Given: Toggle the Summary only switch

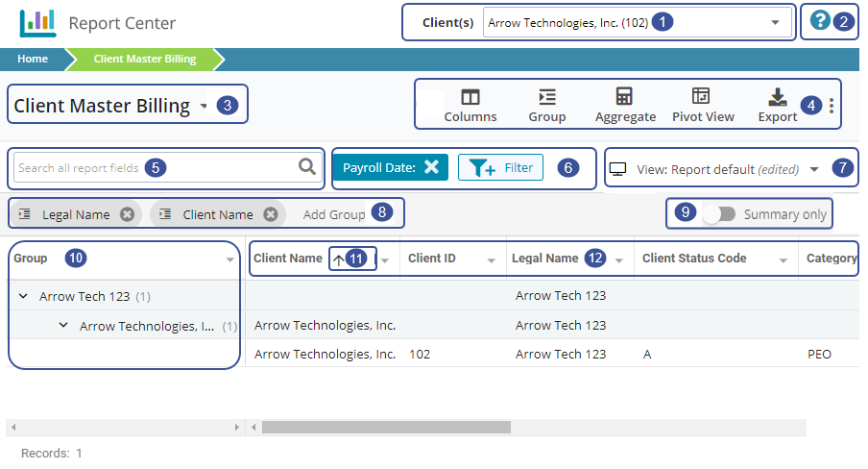Looking at the screenshot, I should tap(719, 214).
